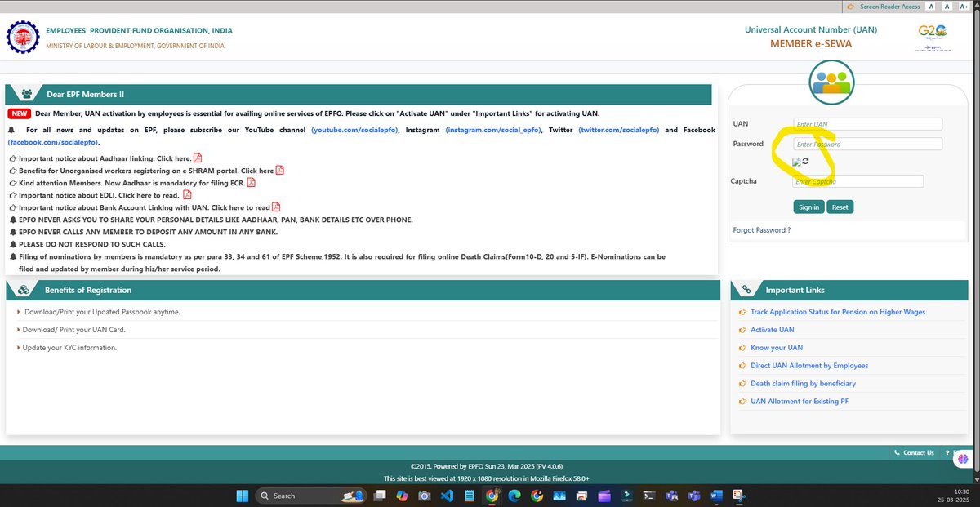Click the Sign in button
The height and width of the screenshot is (507, 980).
(809, 207)
